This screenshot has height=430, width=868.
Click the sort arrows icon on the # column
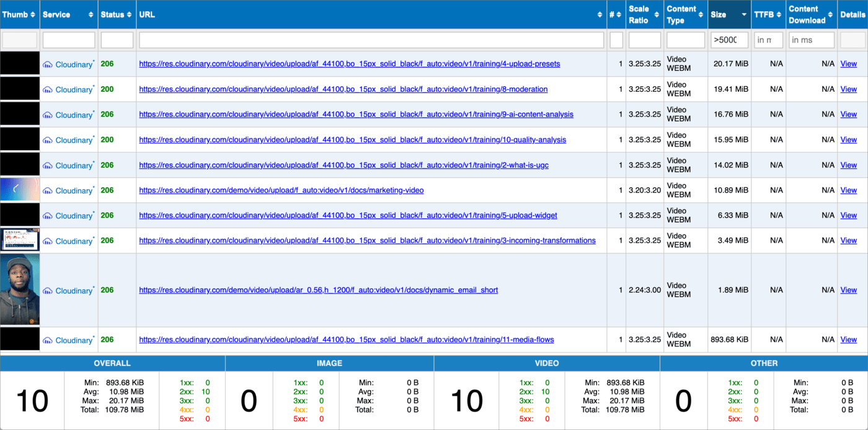click(618, 14)
